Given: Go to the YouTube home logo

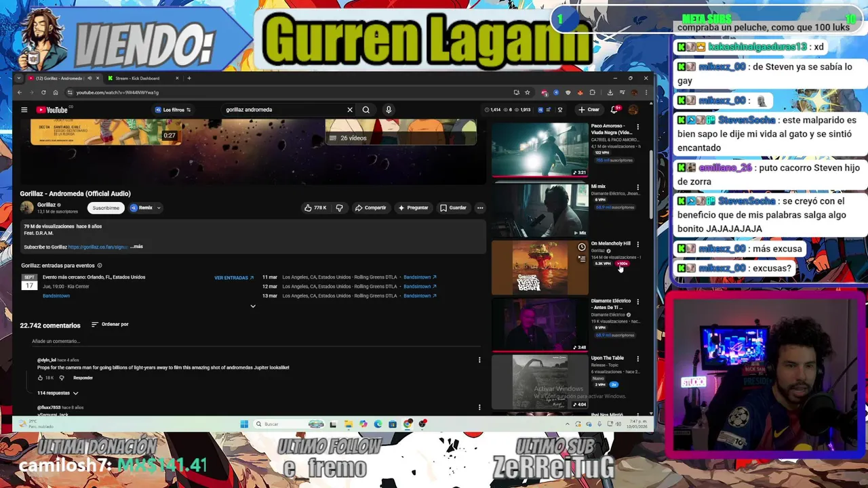Looking at the screenshot, I should (52, 110).
